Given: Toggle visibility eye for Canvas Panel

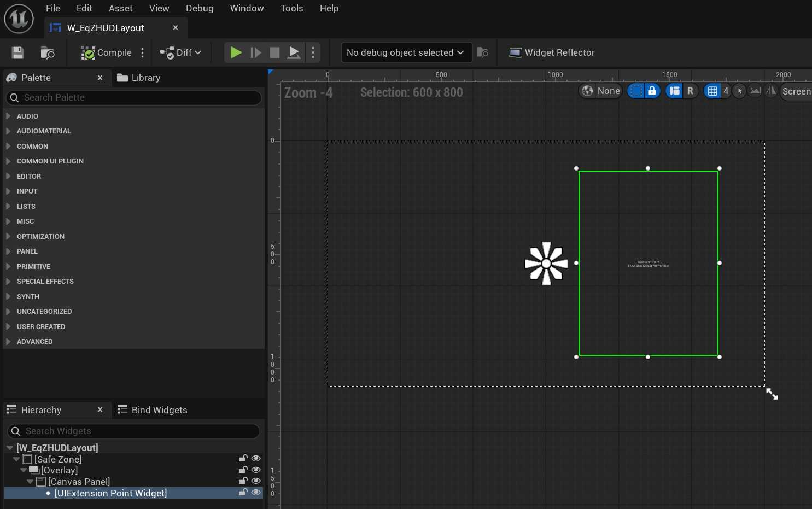Looking at the screenshot, I should point(255,481).
